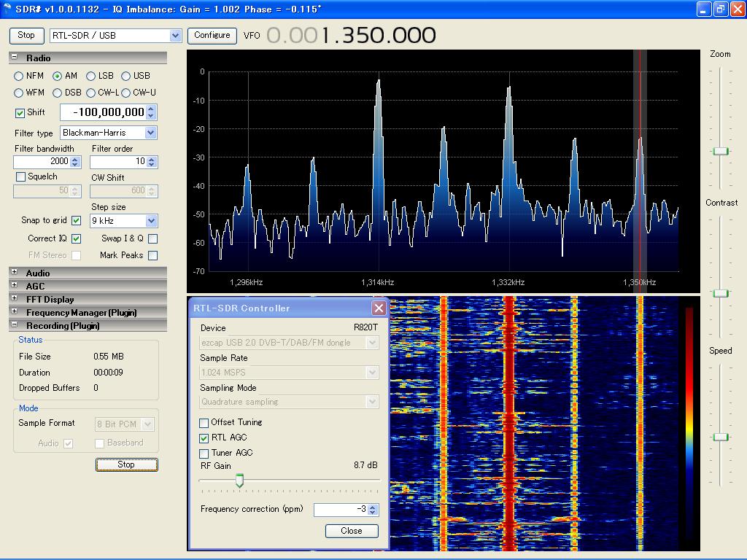The width and height of the screenshot is (747, 560).
Task: Enable the Swap I & Q checkbox
Action: click(153, 238)
